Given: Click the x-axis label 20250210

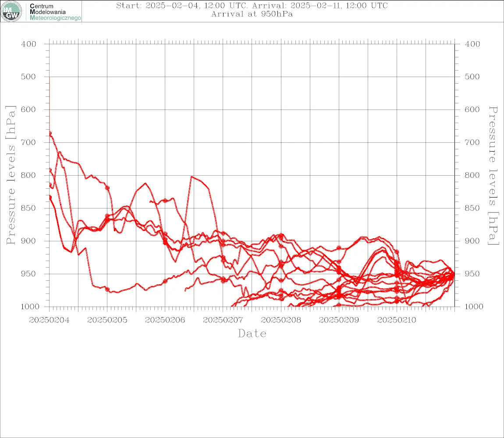Looking at the screenshot, I should 397,320.
